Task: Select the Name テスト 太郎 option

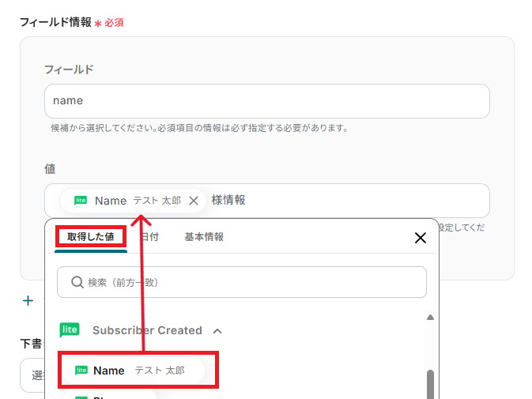Action: 134,371
